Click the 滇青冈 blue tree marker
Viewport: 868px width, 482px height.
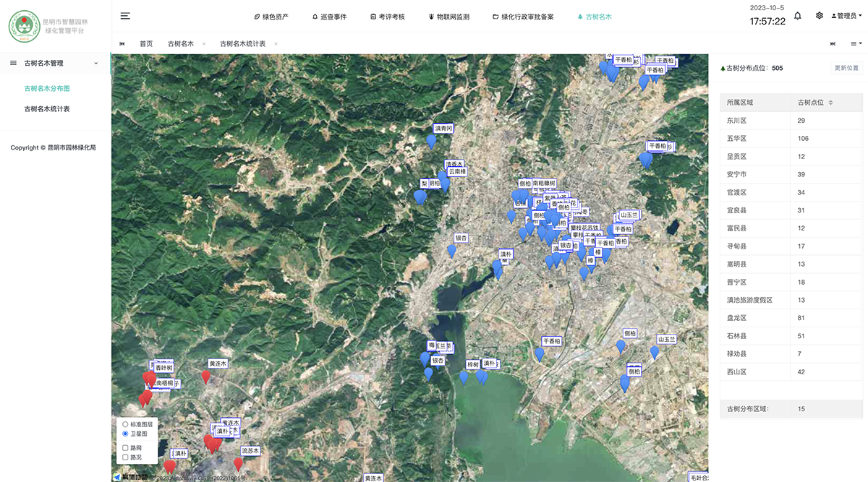click(432, 142)
